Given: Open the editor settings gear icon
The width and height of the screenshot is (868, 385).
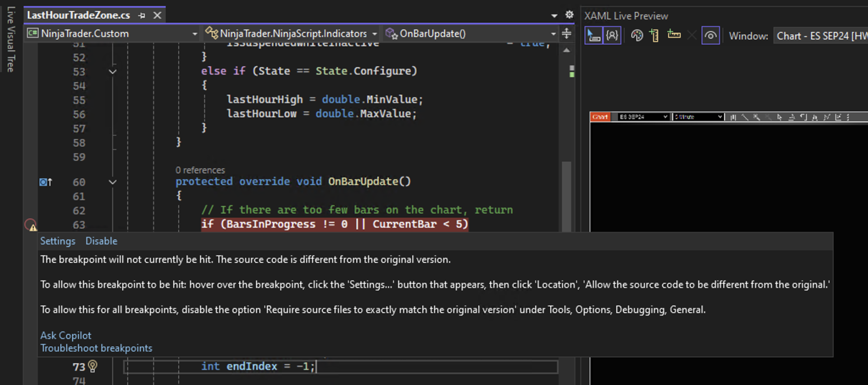Looking at the screenshot, I should click(569, 15).
